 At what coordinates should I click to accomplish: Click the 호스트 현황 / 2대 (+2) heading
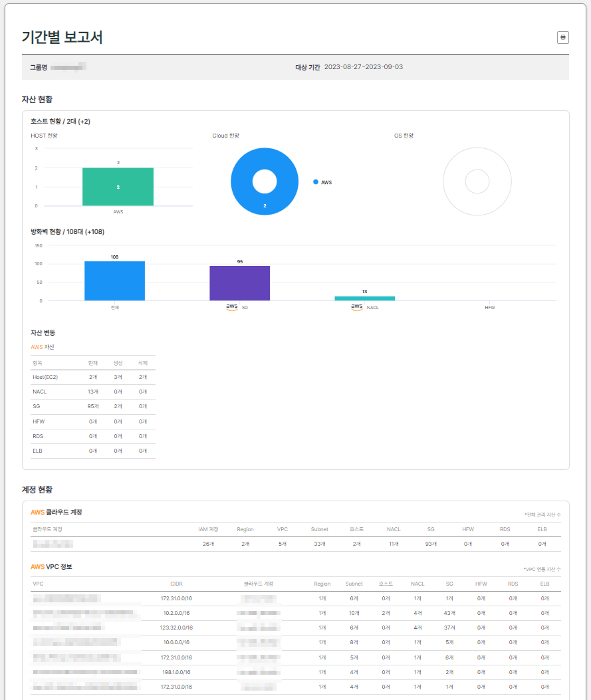[x=60, y=122]
